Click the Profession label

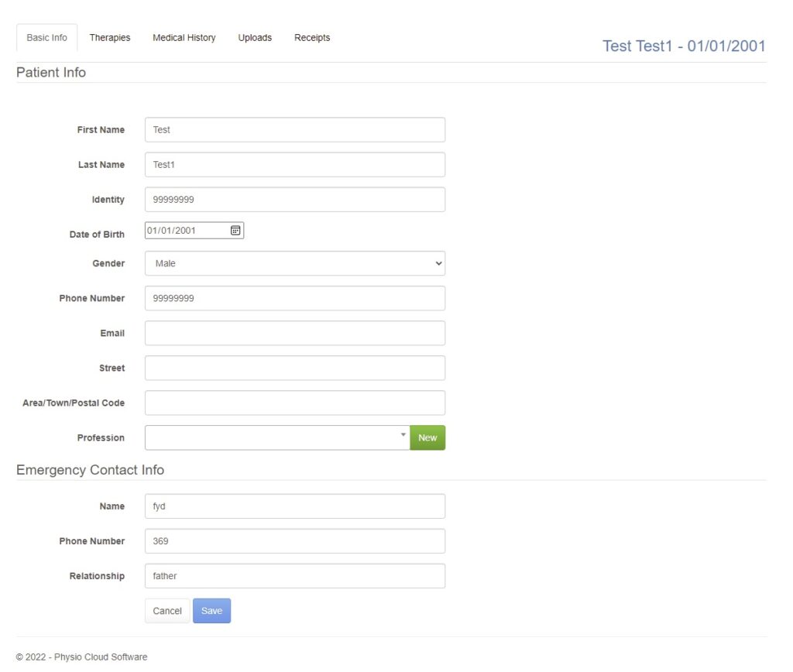tap(101, 438)
